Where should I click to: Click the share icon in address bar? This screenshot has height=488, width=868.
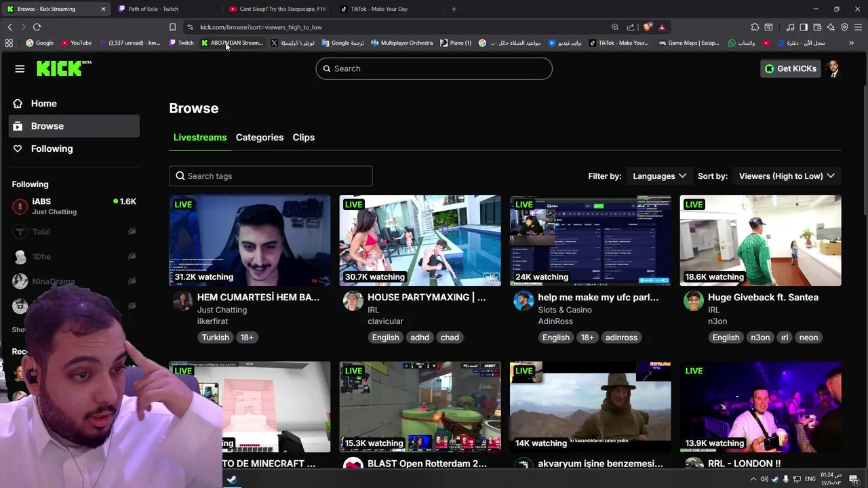[631, 27]
